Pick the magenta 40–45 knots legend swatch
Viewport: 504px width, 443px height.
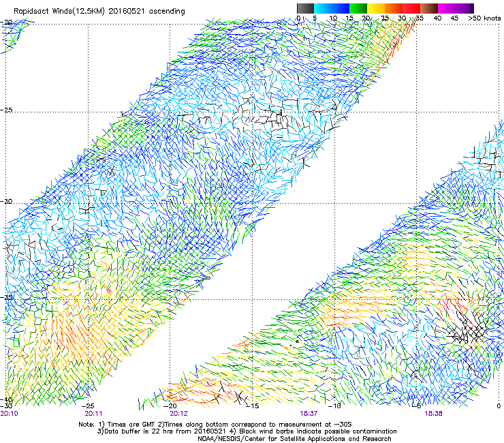447,8
